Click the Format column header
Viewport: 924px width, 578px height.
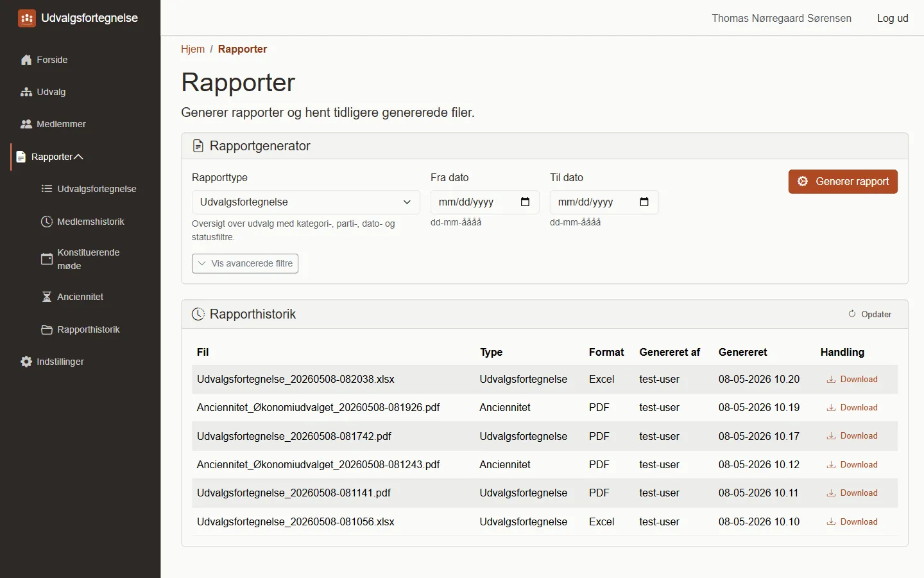pyautogui.click(x=606, y=352)
